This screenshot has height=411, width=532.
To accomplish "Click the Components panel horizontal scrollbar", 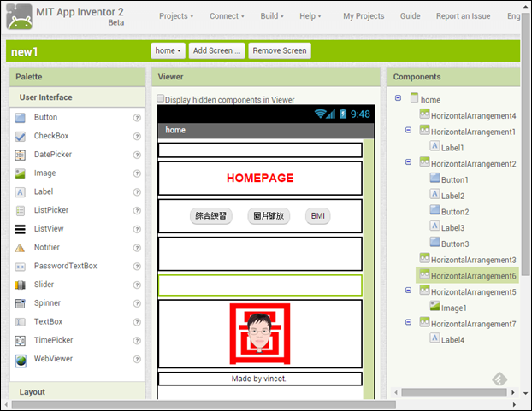I will pos(454,392).
